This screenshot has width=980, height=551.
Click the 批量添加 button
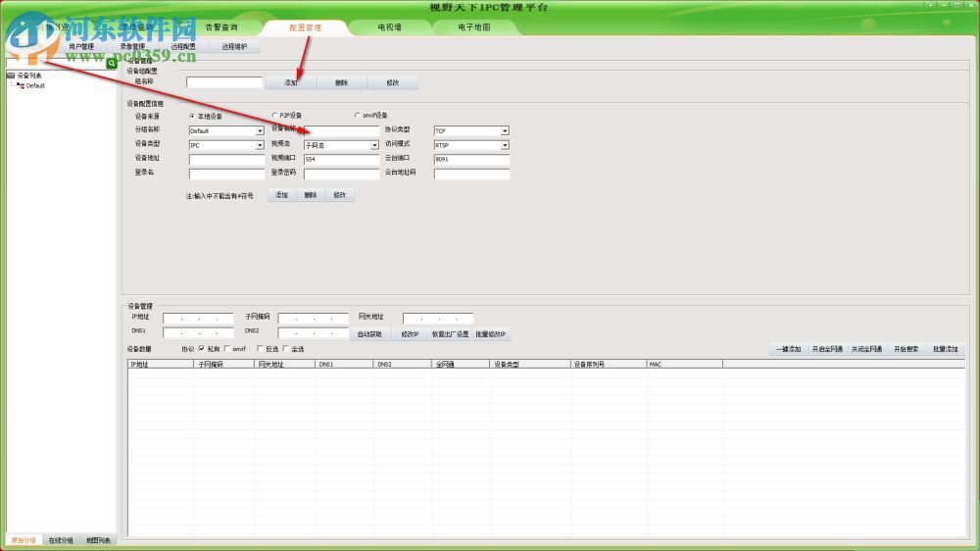(945, 349)
